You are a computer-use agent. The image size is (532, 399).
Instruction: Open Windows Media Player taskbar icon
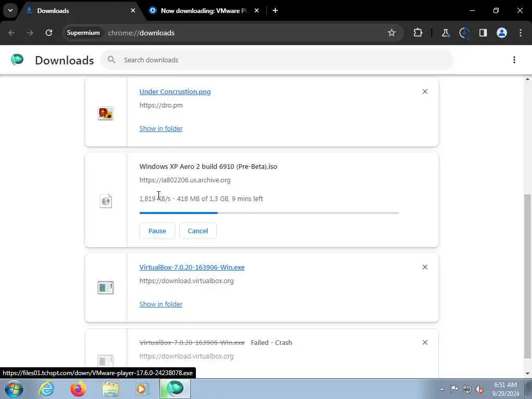click(142, 389)
